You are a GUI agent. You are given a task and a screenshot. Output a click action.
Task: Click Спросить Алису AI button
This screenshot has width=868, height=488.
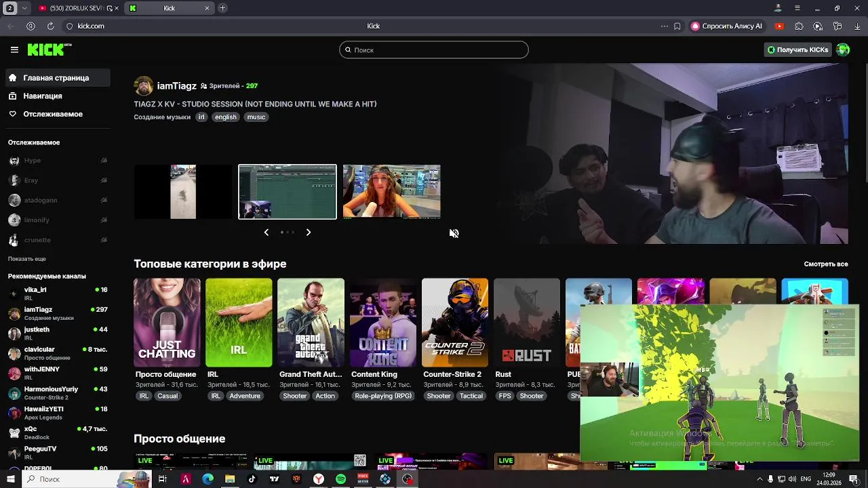coord(726,26)
